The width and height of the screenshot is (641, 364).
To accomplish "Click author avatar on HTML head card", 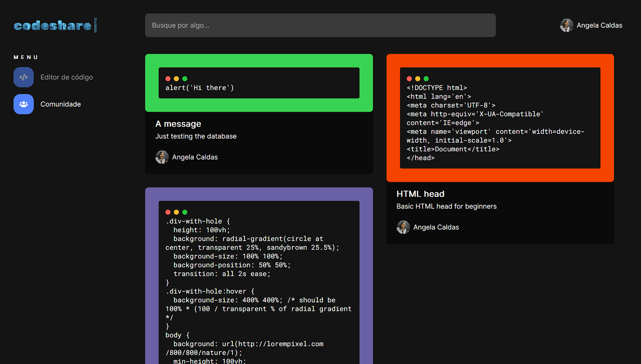I will tap(403, 227).
